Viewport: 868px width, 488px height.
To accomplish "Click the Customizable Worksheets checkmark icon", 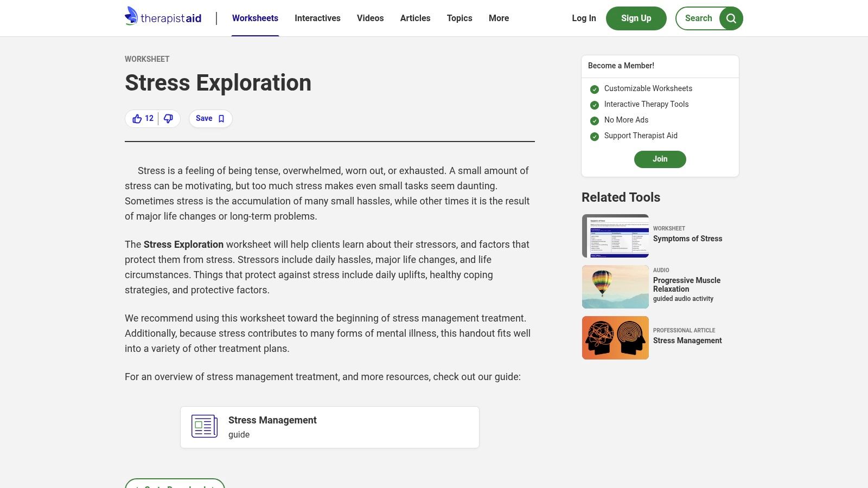I will pyautogui.click(x=595, y=89).
